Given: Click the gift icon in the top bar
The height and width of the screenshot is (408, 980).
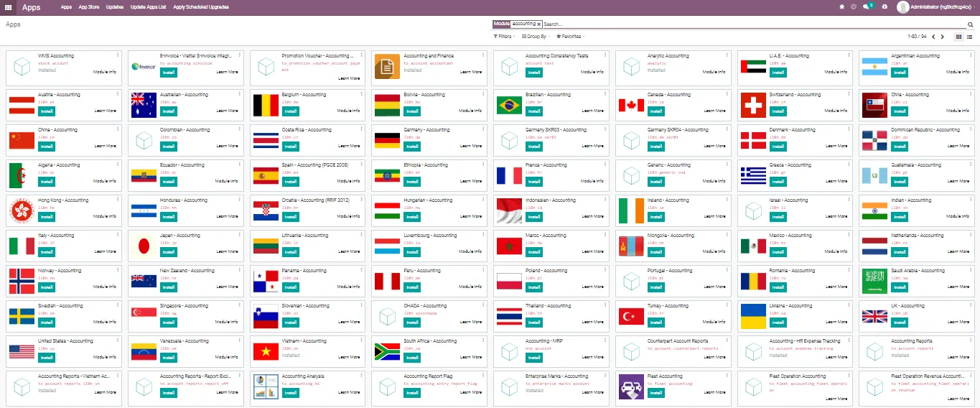Looking at the screenshot, I should pos(885,6).
